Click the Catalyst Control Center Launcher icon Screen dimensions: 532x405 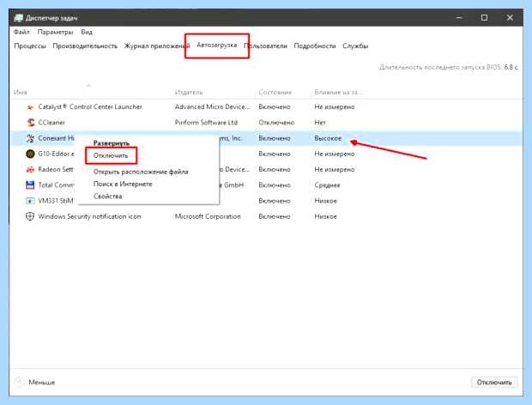click(30, 107)
